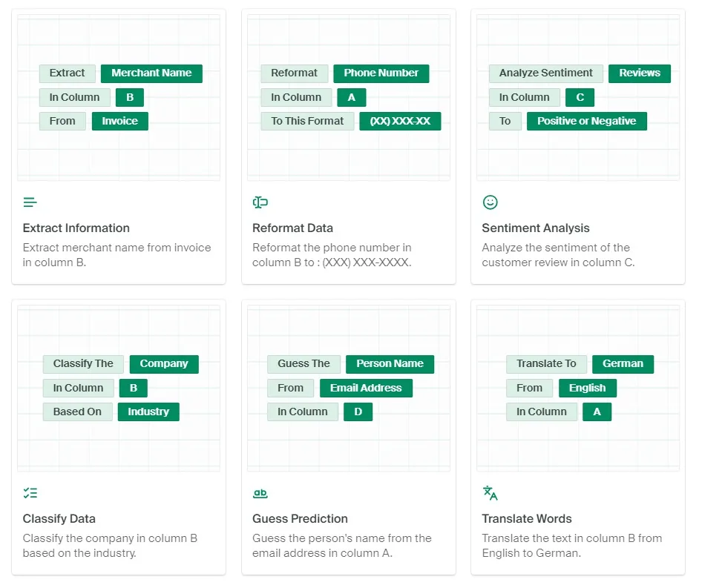Click the Email Address green tag
This screenshot has height=588, width=702.
coord(366,388)
